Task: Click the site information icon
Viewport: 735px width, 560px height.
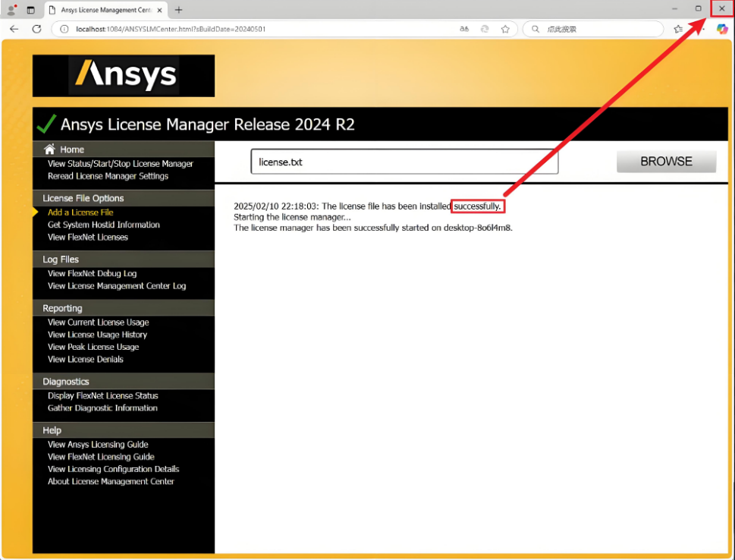Action: (64, 29)
